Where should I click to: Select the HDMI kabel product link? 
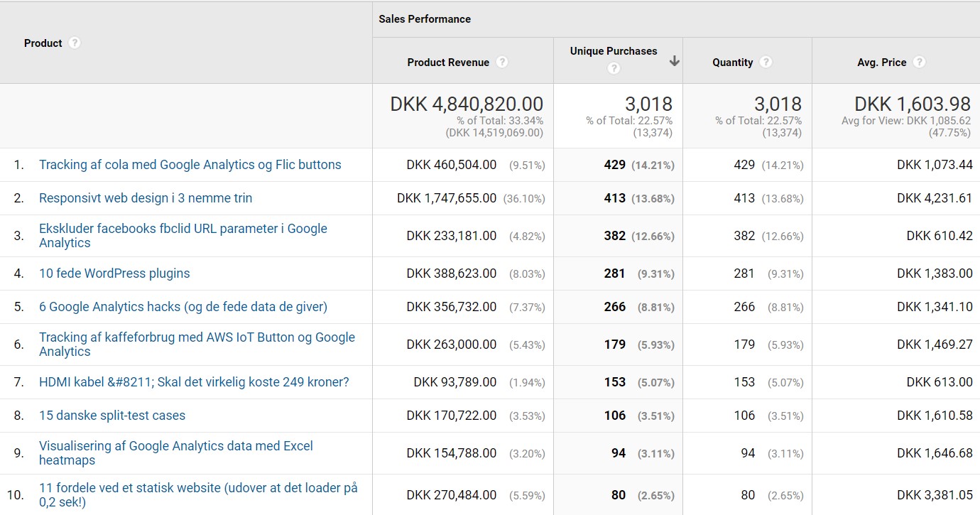194,382
